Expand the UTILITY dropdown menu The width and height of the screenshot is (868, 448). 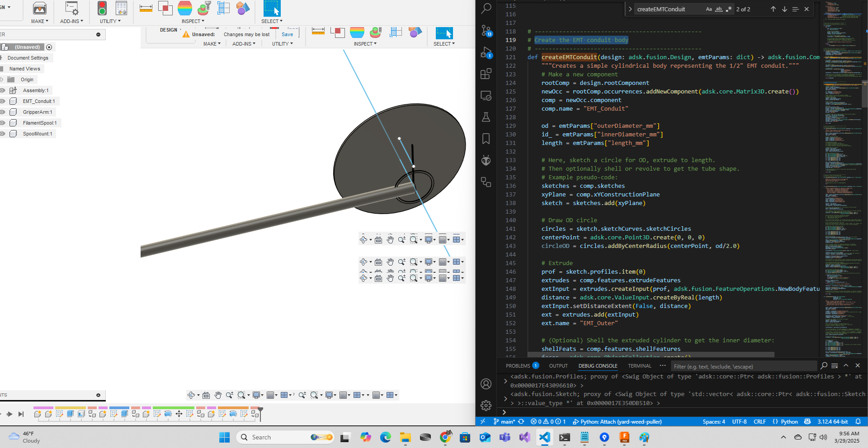(x=110, y=21)
